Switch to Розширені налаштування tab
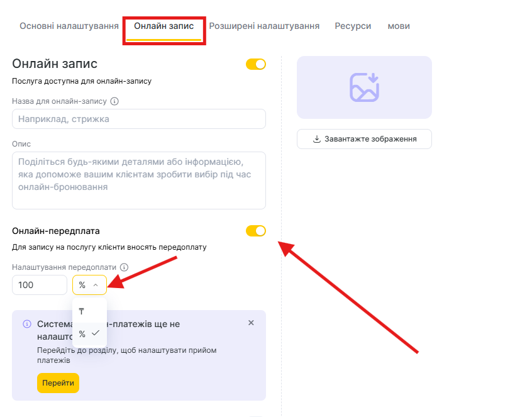Image resolution: width=532 pixels, height=417 pixels. pos(264,26)
